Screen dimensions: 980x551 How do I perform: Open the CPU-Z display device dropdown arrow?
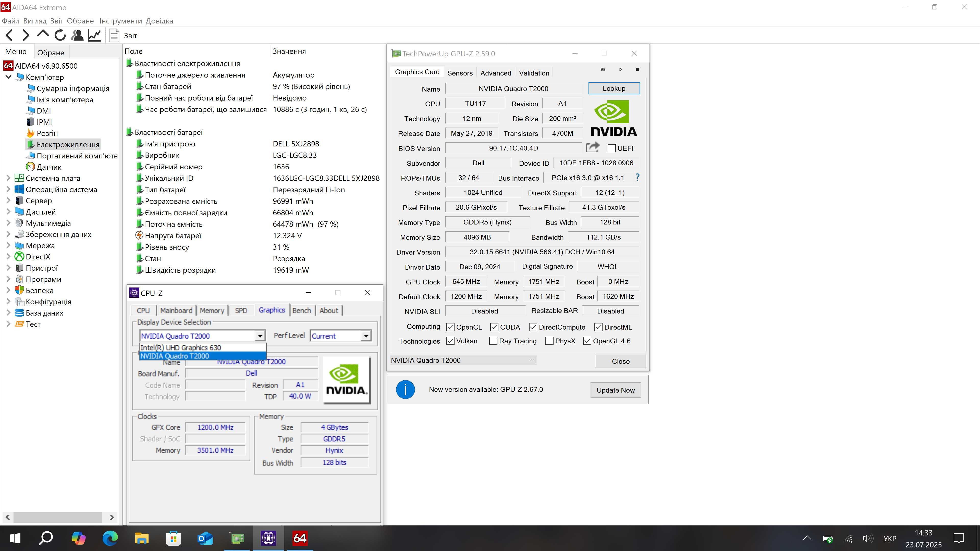click(260, 336)
